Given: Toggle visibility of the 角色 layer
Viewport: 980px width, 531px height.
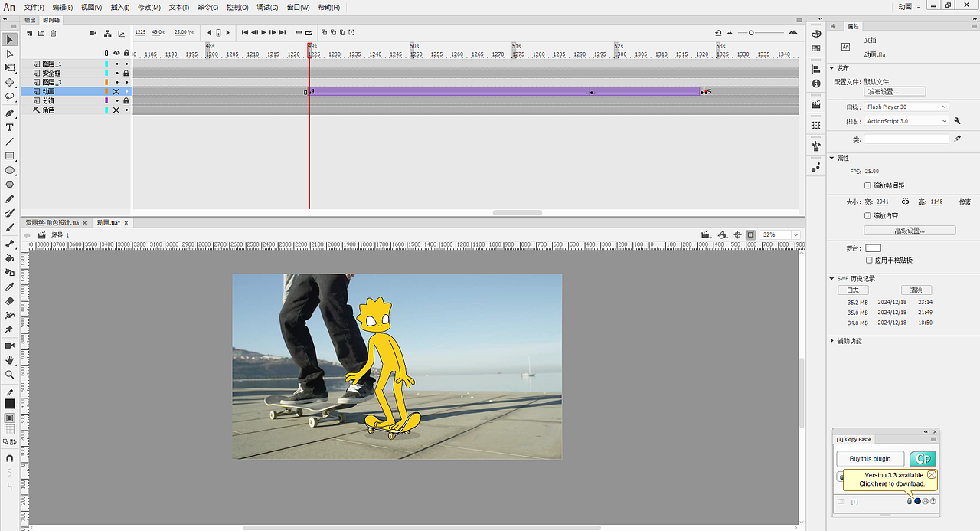Looking at the screenshot, I should [x=116, y=110].
